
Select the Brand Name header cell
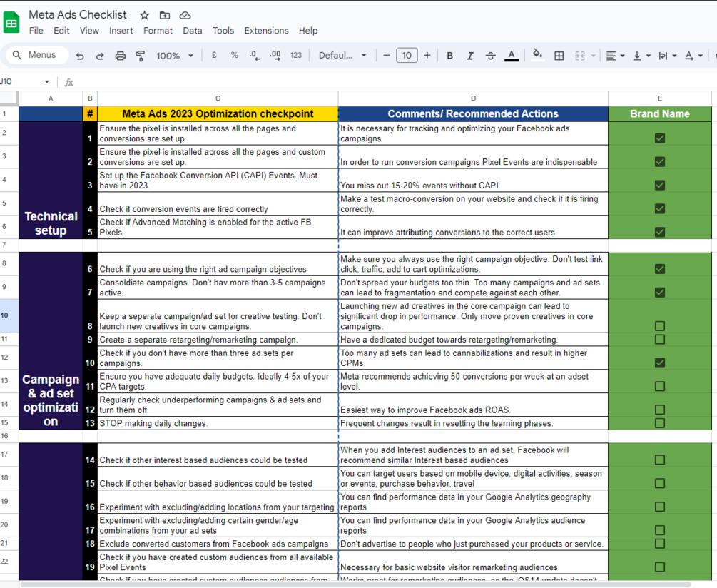click(x=660, y=114)
